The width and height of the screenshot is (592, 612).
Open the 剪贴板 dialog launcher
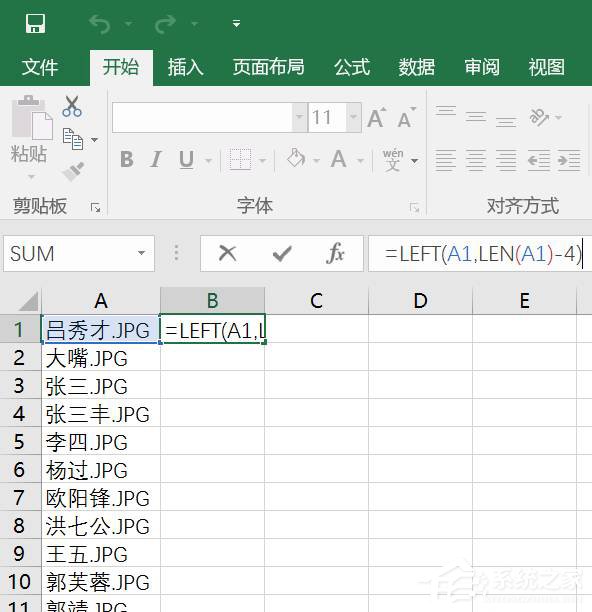pyautogui.click(x=96, y=208)
